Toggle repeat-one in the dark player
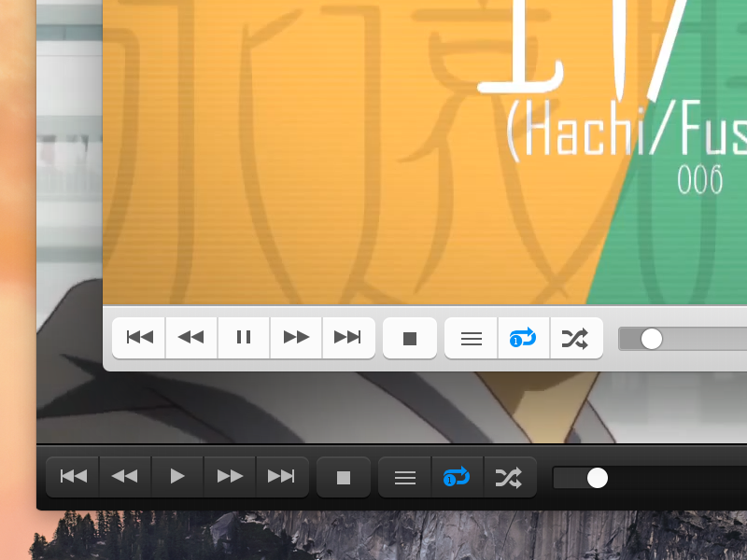The width and height of the screenshot is (747, 560). pyautogui.click(x=458, y=477)
